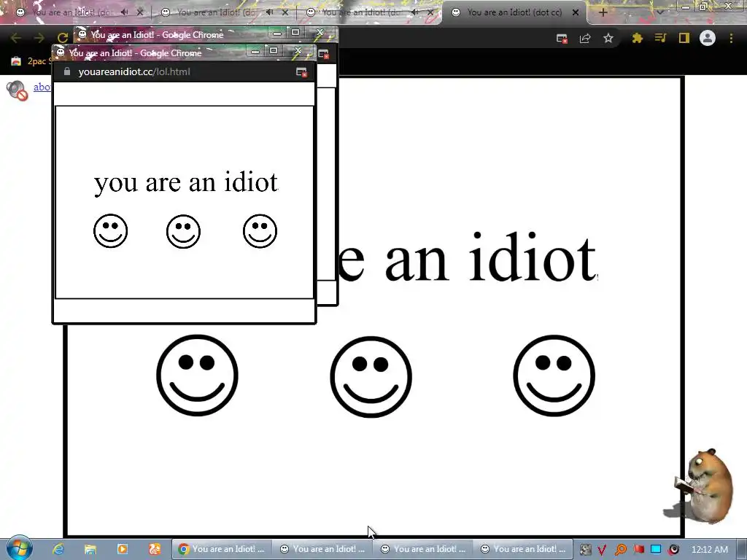Mute the second tab's speaker icon
Screen dimensions: 747x560
(270, 12)
